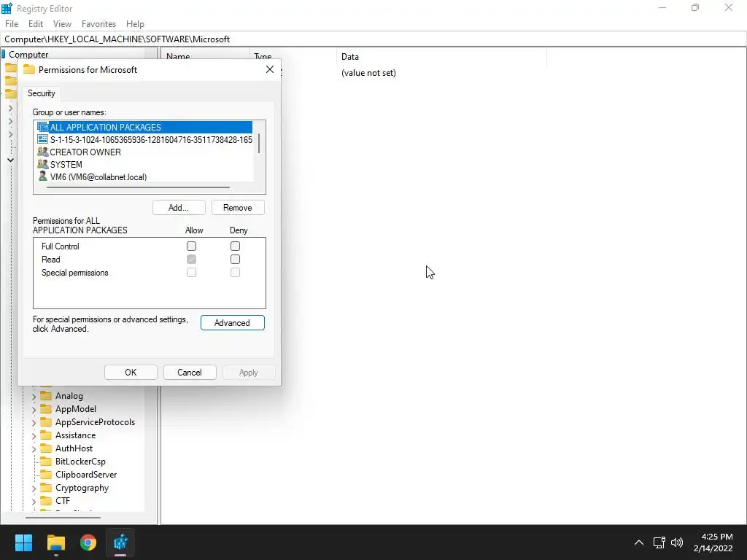Image resolution: width=747 pixels, height=560 pixels.
Task: Click the '(value not set)' data cell
Action: coord(368,73)
